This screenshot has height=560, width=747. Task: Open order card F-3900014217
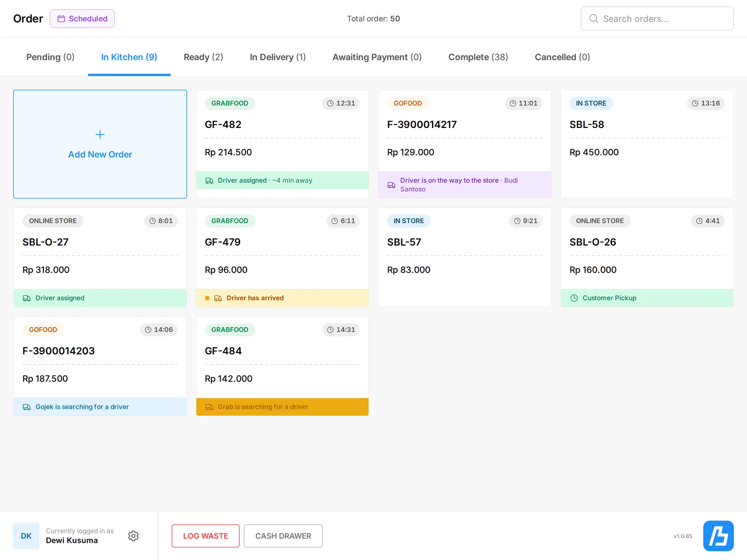pyautogui.click(x=465, y=144)
